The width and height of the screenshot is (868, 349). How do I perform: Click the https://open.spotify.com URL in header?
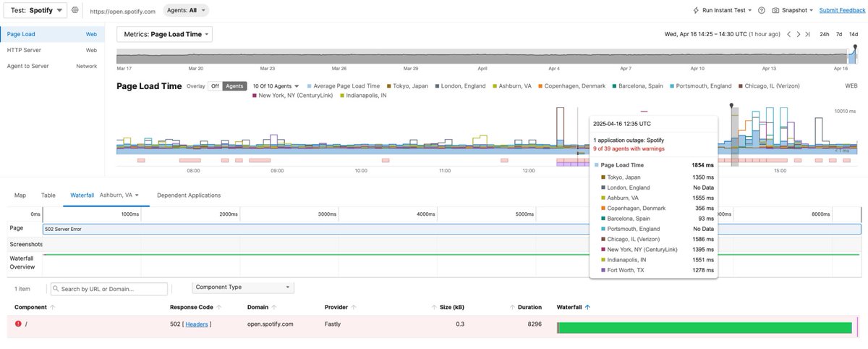pyautogui.click(x=122, y=12)
